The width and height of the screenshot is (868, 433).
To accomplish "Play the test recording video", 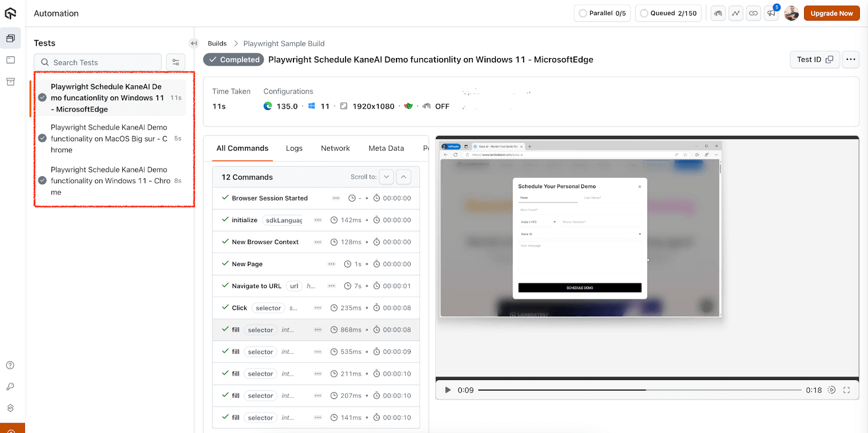I will (448, 390).
